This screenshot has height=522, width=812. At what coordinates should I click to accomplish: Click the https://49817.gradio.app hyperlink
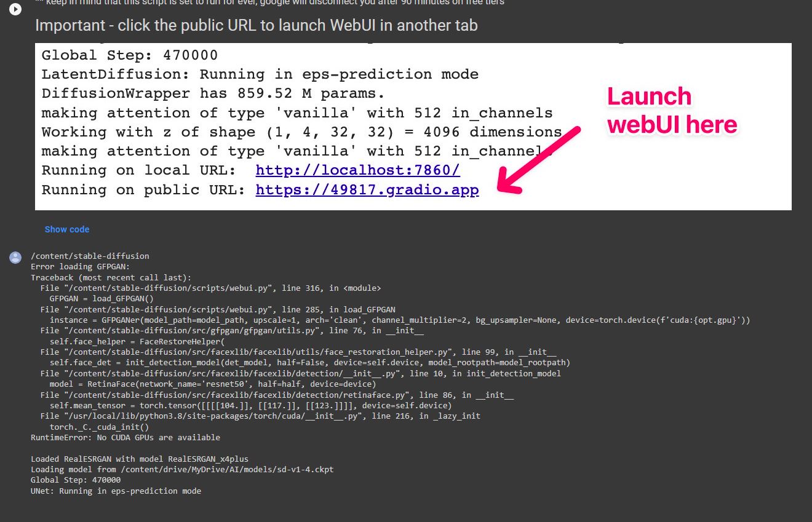pyautogui.click(x=367, y=189)
